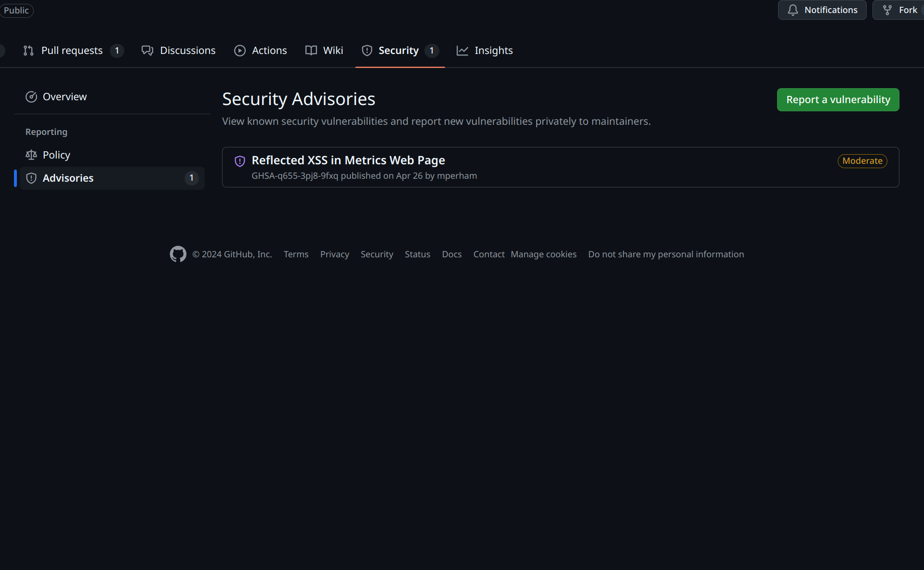Viewport: 924px width, 570px height.
Task: Open the mperham author link
Action: tap(457, 176)
